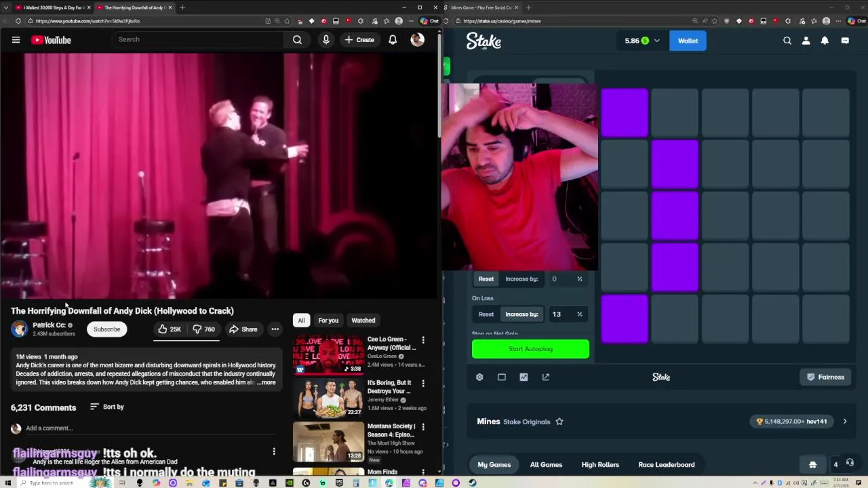Open the YouTube account avatar menu
This screenshot has height=488, width=868.
tap(418, 40)
